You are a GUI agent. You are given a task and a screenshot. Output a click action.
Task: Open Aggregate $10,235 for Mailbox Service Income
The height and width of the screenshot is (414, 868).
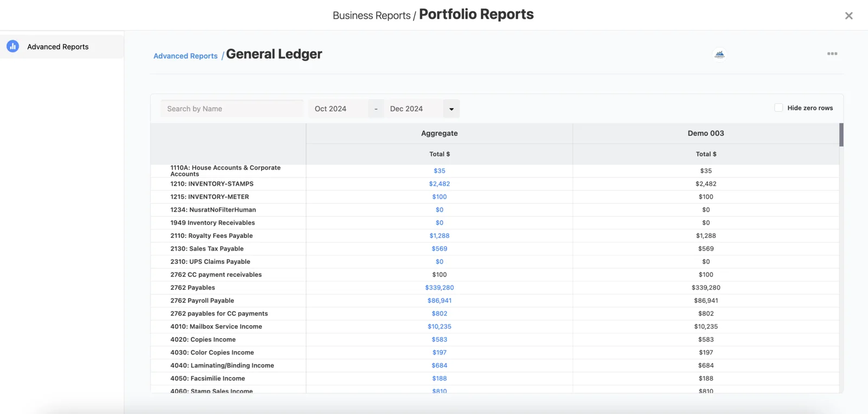coord(439,327)
